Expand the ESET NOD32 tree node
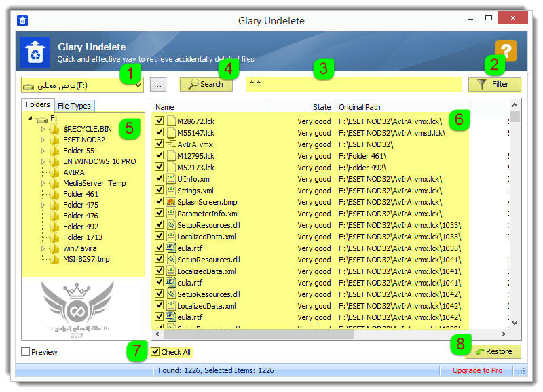543x392 pixels. click(43, 140)
